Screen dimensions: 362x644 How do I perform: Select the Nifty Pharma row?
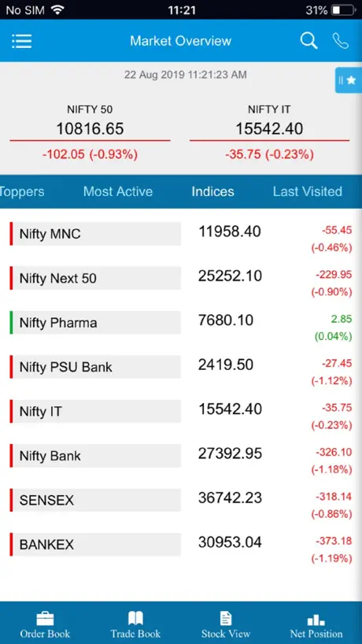(181, 323)
